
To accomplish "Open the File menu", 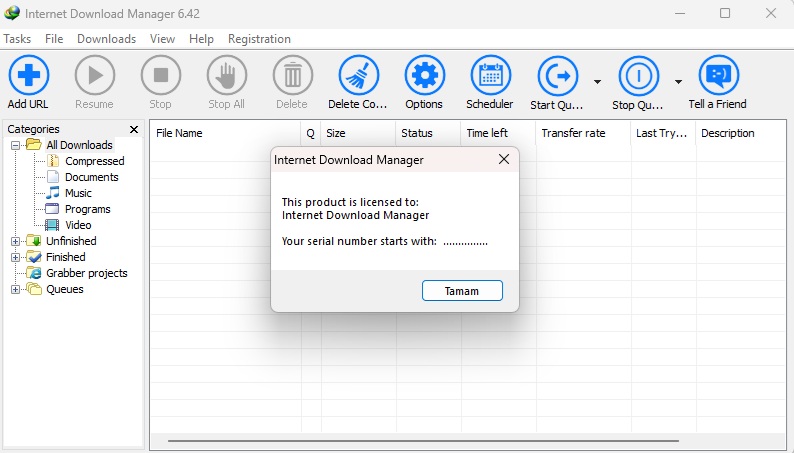I will (x=54, y=39).
